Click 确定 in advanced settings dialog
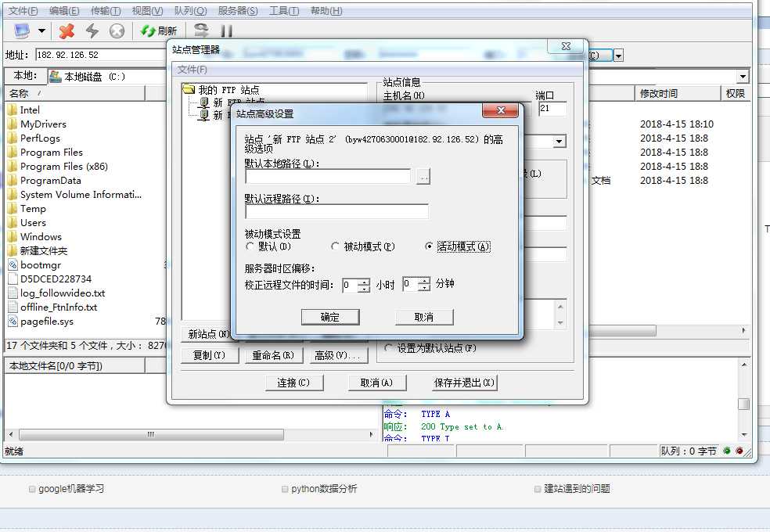Image resolution: width=770 pixels, height=532 pixels. (330, 317)
